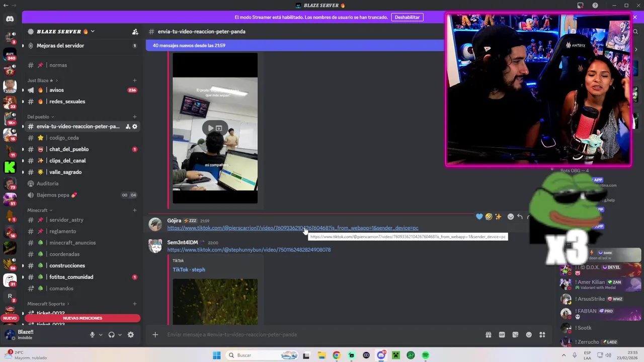The width and height of the screenshot is (644, 362).
Task: Open stephhunnybun TikTok video link
Action: coord(249,250)
